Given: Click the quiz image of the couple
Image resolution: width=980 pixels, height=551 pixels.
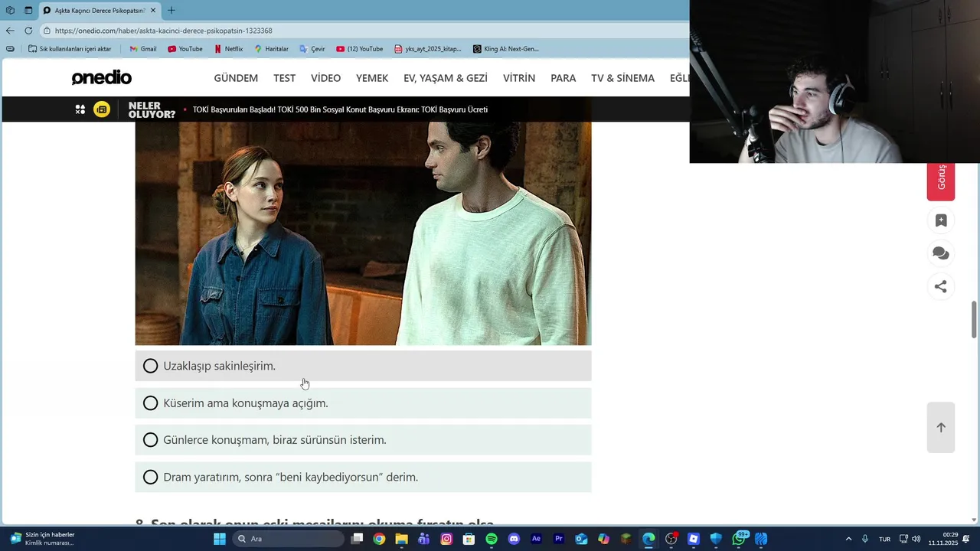Looking at the screenshot, I should [363, 233].
